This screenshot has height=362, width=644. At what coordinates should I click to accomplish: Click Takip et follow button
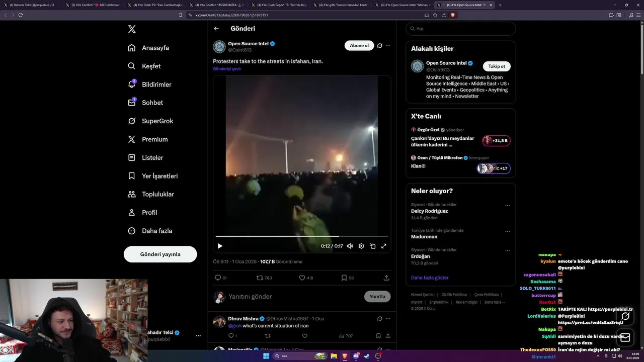[497, 66]
